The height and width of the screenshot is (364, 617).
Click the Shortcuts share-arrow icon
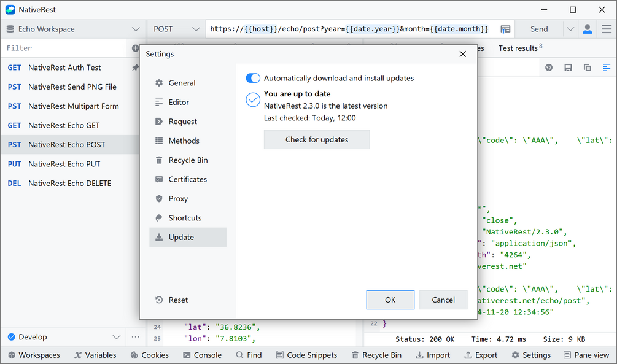click(x=159, y=218)
